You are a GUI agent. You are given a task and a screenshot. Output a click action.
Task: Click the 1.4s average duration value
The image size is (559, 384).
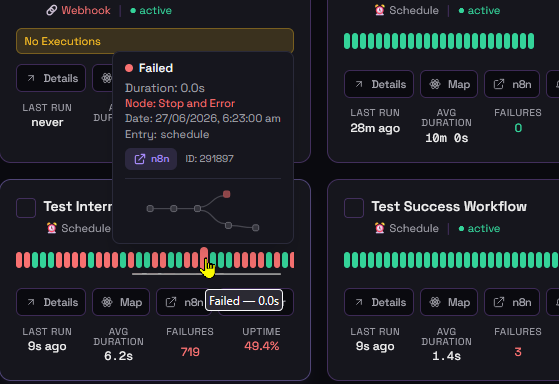pos(446,355)
